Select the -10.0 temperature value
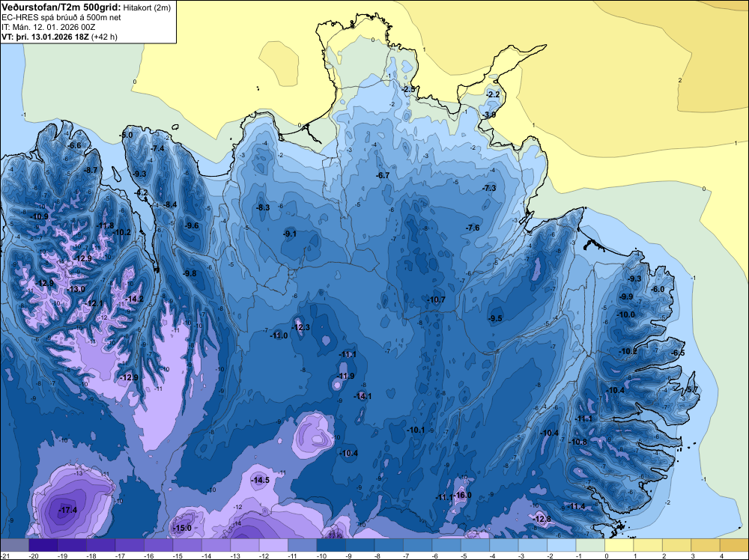The height and width of the screenshot is (560, 749). point(625,315)
